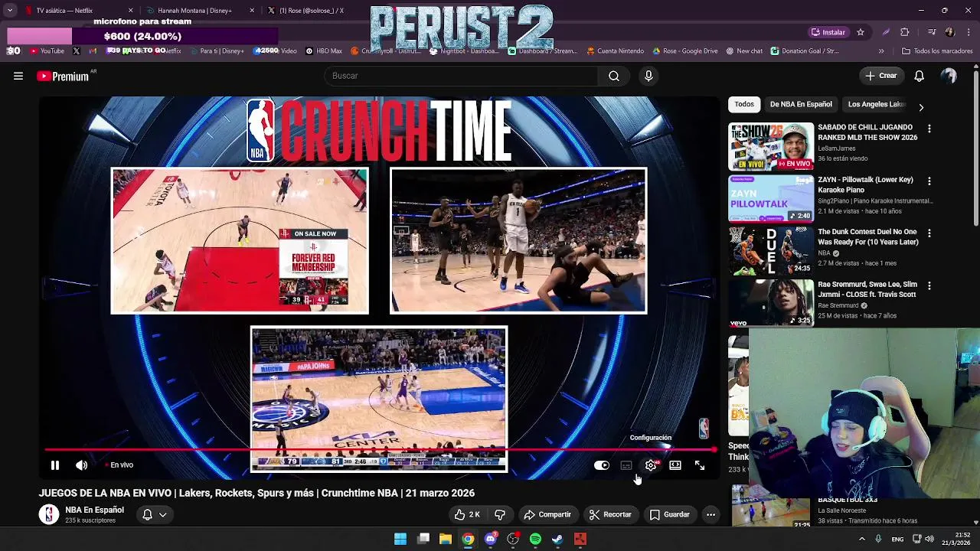
Task: Save video with Guardar button
Action: (x=670, y=514)
